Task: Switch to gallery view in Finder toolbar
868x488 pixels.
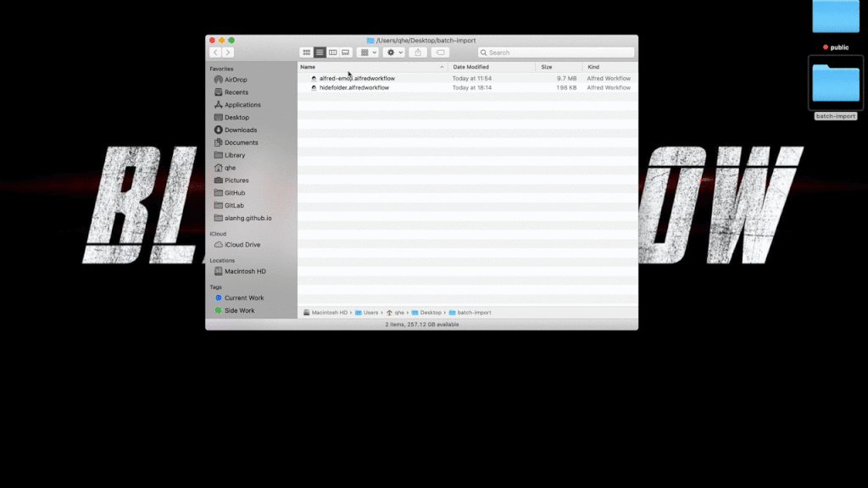Action: coord(346,53)
